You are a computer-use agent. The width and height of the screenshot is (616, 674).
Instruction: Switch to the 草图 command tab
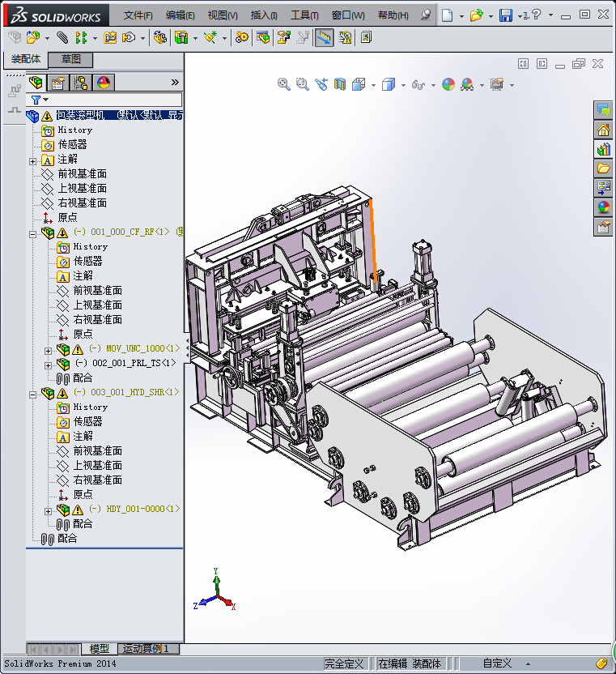point(70,59)
